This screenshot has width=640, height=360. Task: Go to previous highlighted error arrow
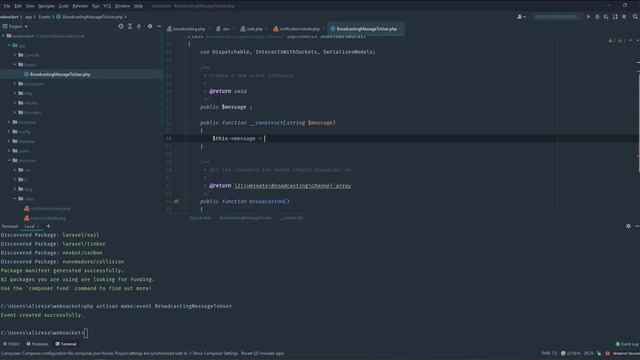(631, 40)
